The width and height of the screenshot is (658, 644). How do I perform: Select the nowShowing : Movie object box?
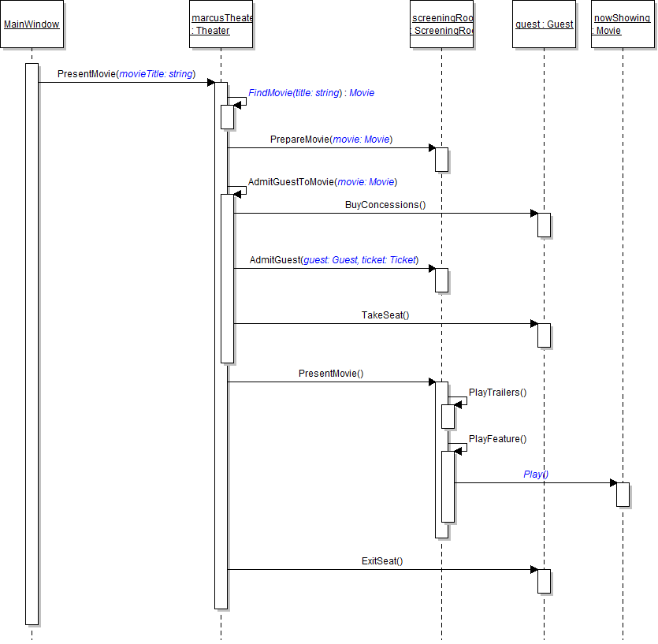[x=622, y=24]
